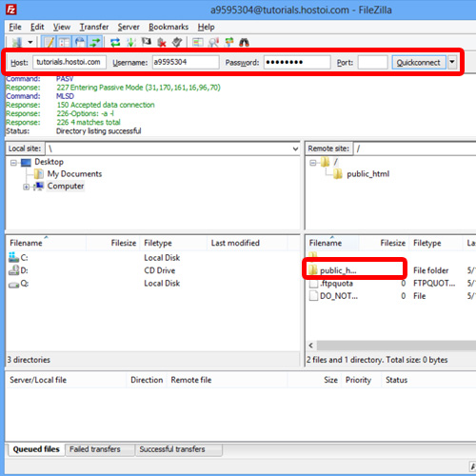This screenshot has width=476, height=476.
Task: Open the Site Manager dropdown arrow
Action: 30,42
